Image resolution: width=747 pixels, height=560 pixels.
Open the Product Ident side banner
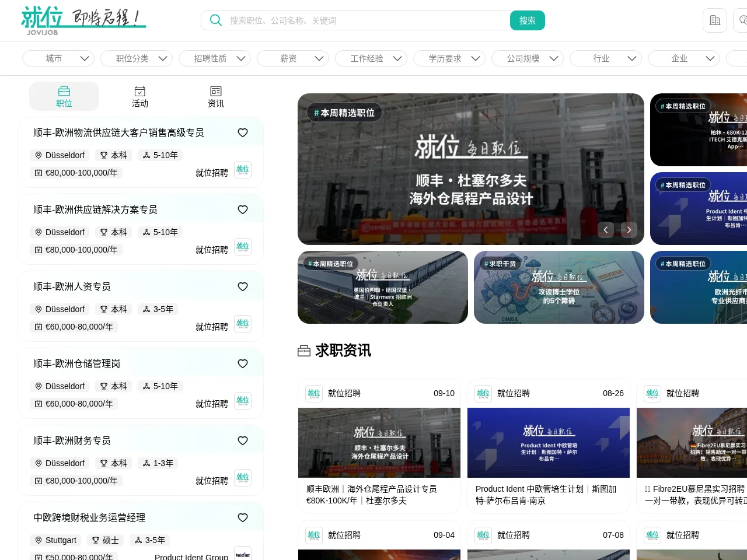(699, 209)
